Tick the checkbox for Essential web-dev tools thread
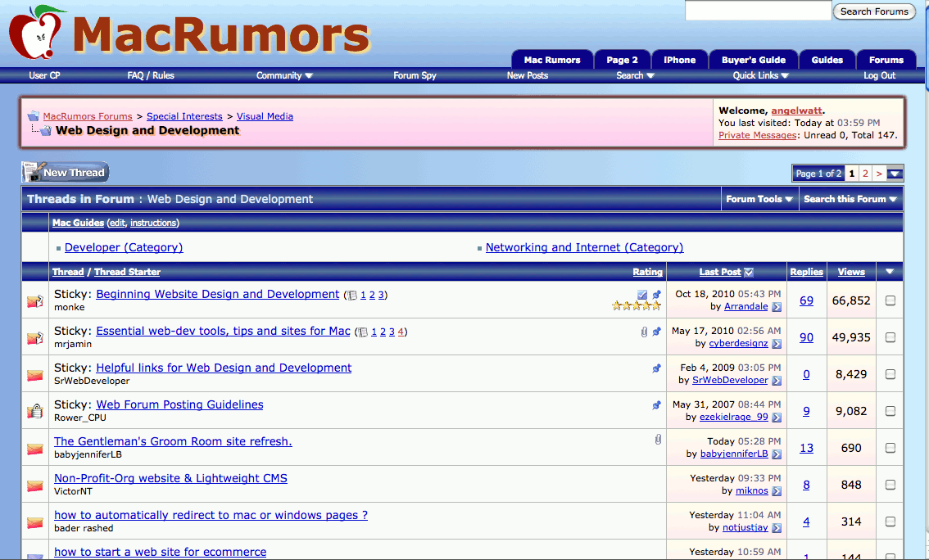The height and width of the screenshot is (560, 929). 890,336
